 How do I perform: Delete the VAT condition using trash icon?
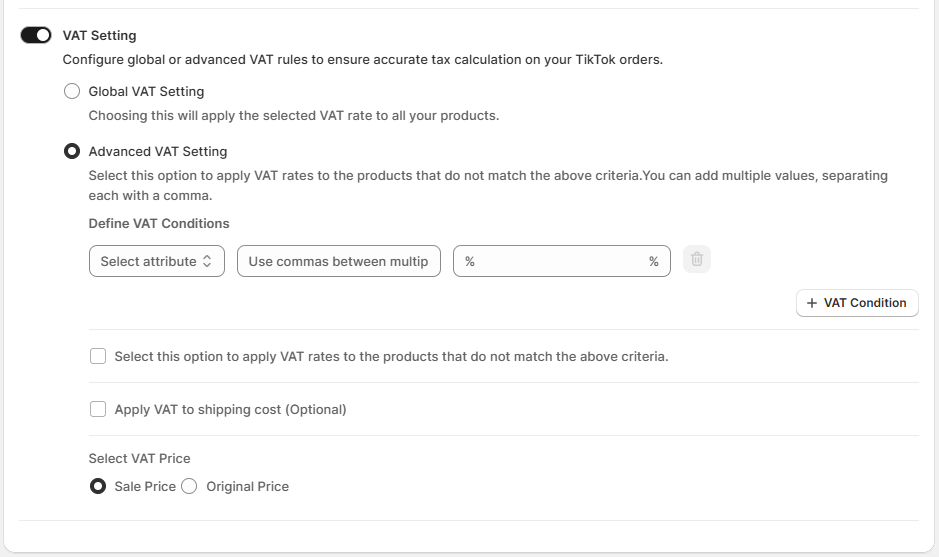coord(697,260)
